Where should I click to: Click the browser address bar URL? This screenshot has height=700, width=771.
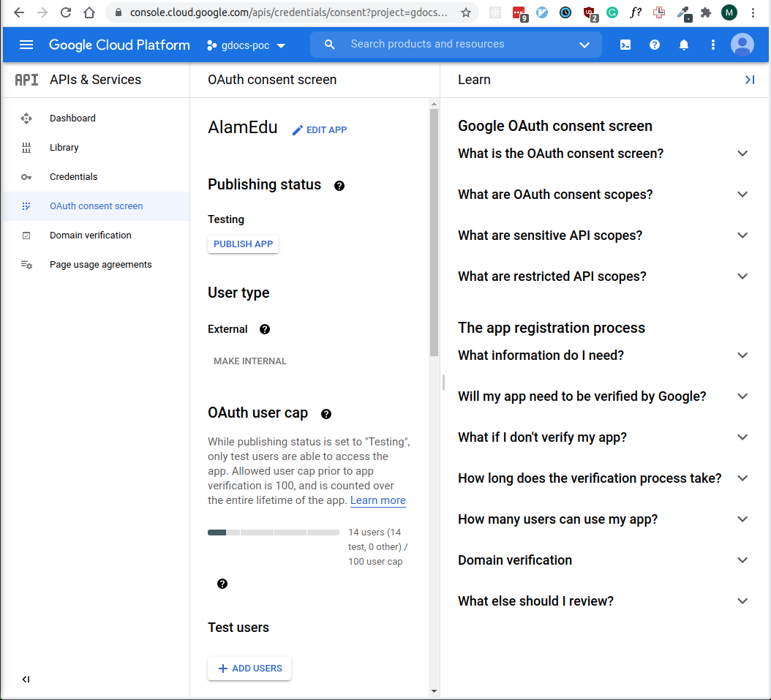(289, 12)
